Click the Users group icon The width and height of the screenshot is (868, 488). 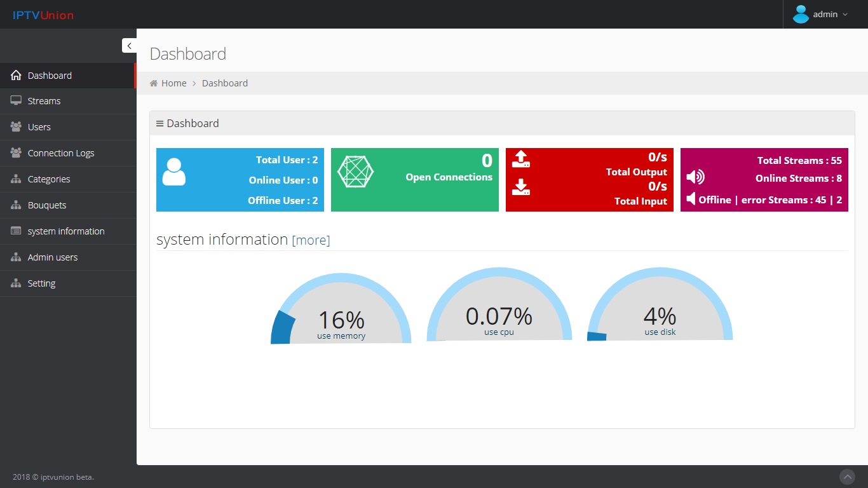pyautogui.click(x=16, y=127)
